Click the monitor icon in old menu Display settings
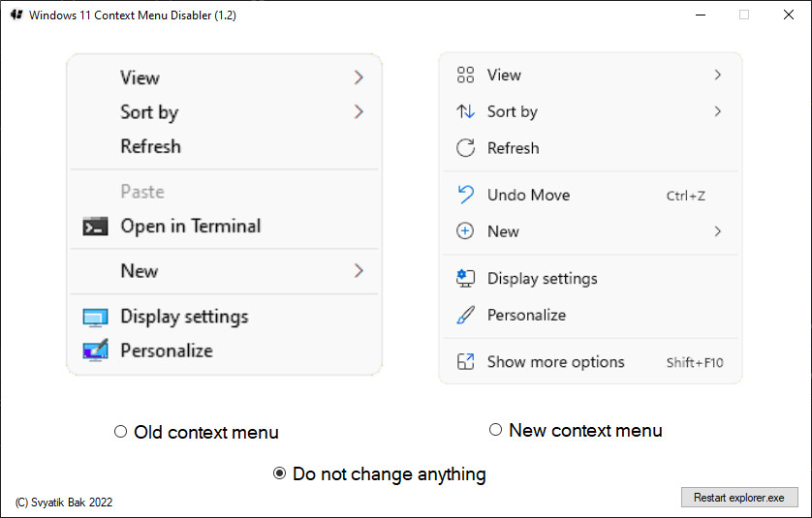This screenshot has width=812, height=518. [95, 318]
